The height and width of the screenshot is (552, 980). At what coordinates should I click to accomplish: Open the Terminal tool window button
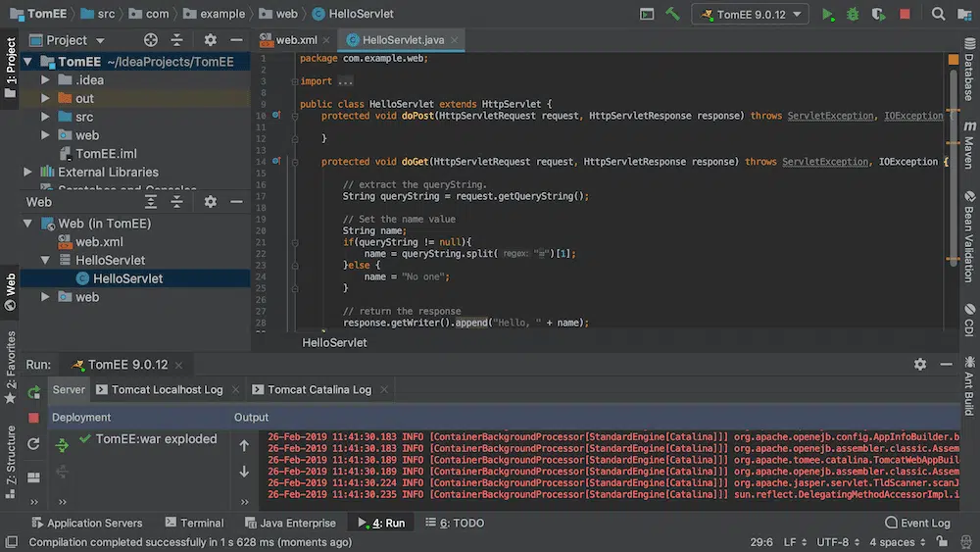click(194, 523)
